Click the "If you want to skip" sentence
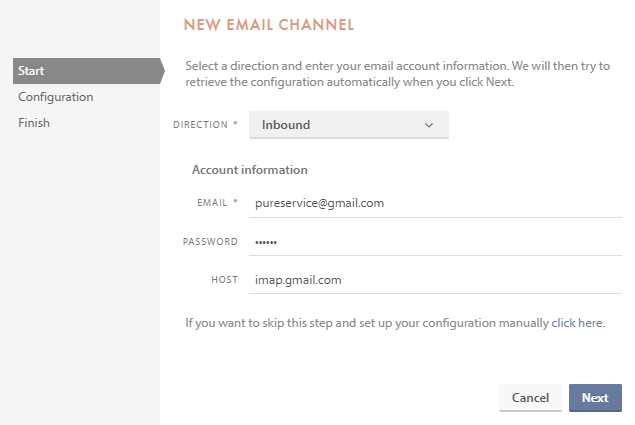 367,323
